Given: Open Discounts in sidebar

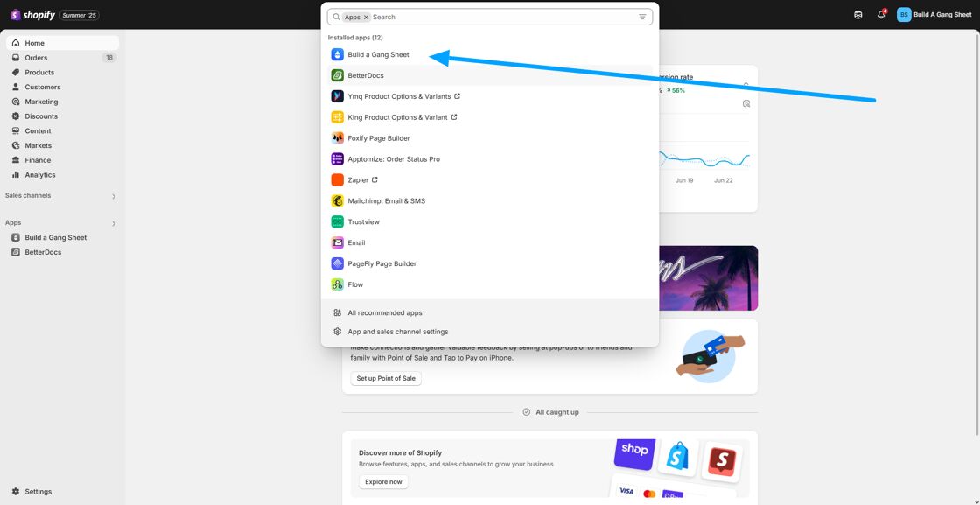Looking at the screenshot, I should [x=62, y=116].
